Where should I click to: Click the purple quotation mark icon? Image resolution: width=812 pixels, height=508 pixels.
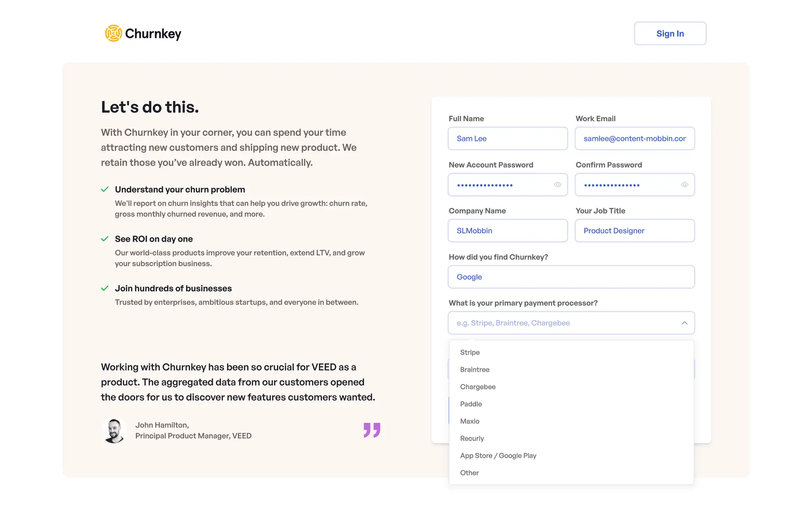(x=372, y=430)
